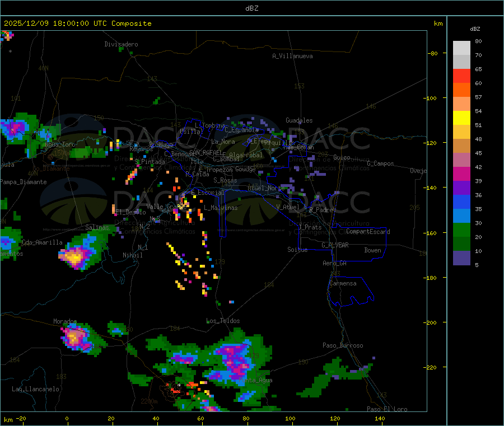504x426 pixels.
Task: Click the 'dBZ' heading above the color legend
Action: pos(475,29)
